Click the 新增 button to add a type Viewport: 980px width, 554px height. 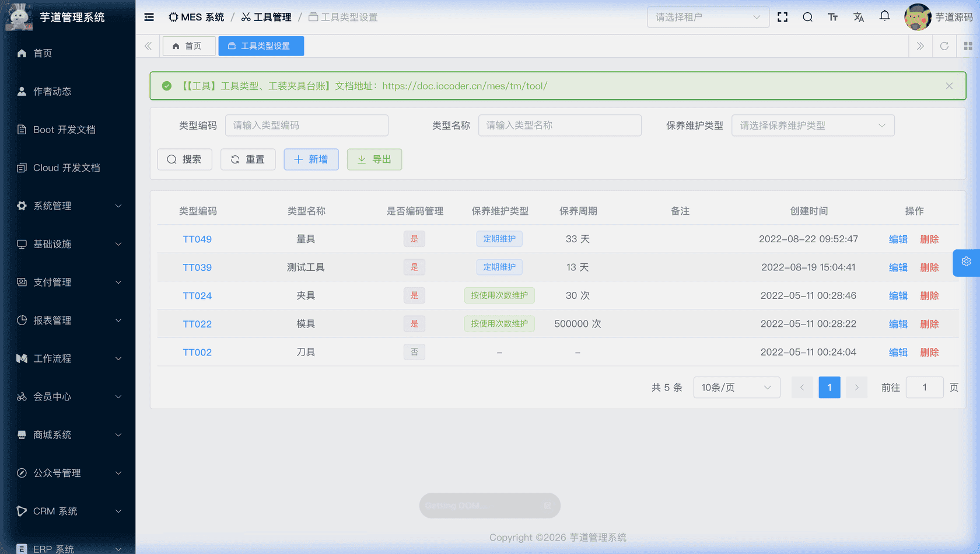point(311,159)
